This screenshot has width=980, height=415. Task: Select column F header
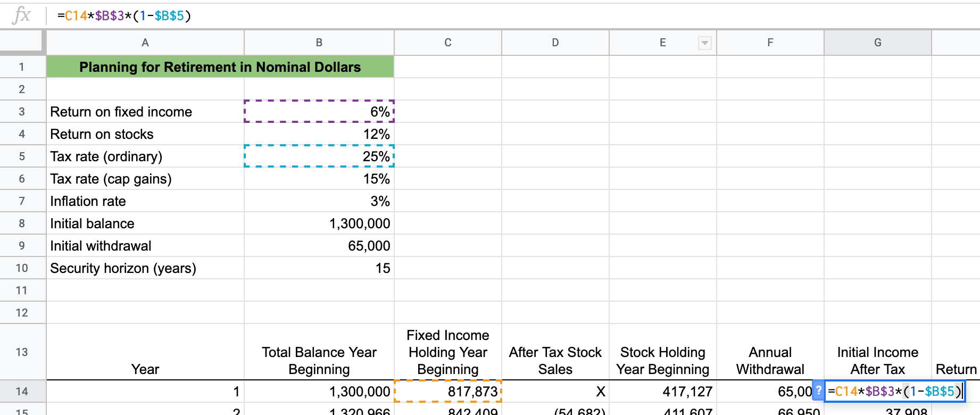(x=770, y=43)
